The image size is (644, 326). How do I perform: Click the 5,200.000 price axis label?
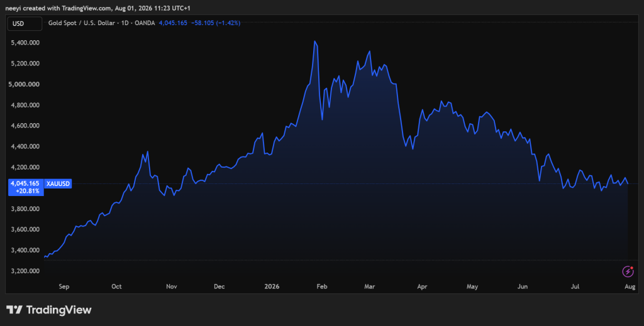pyautogui.click(x=26, y=63)
